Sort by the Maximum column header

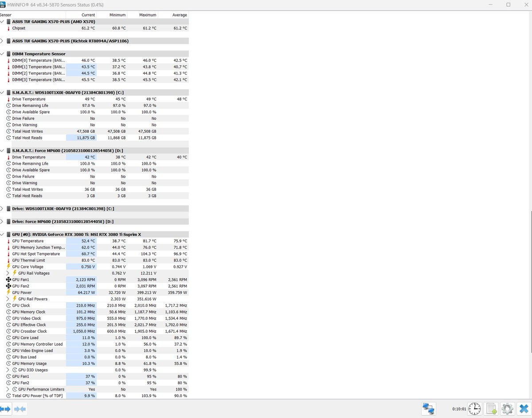click(147, 15)
